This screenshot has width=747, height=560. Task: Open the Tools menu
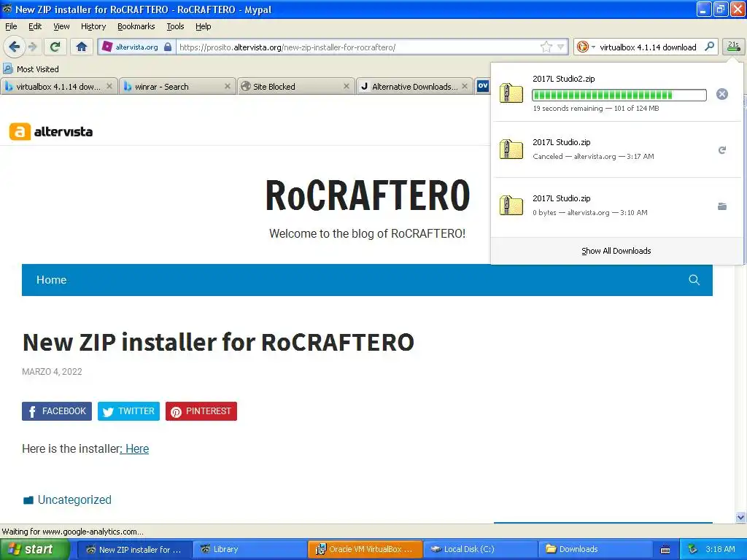175,26
